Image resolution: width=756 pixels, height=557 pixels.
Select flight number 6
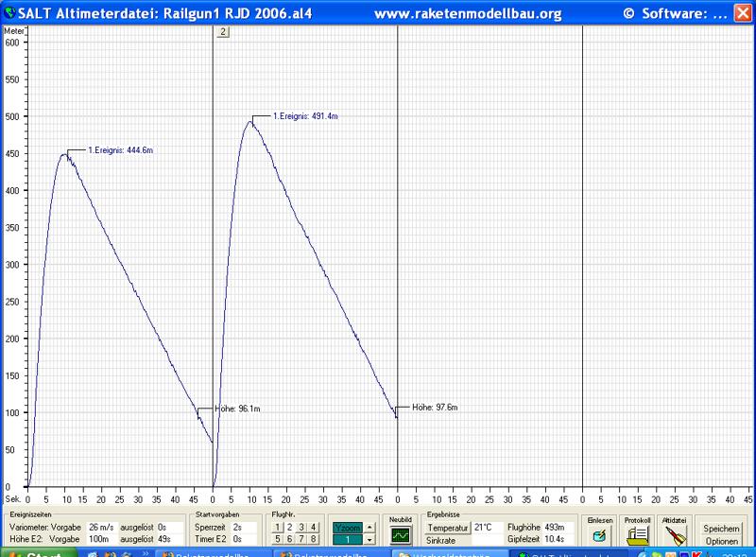(x=289, y=539)
